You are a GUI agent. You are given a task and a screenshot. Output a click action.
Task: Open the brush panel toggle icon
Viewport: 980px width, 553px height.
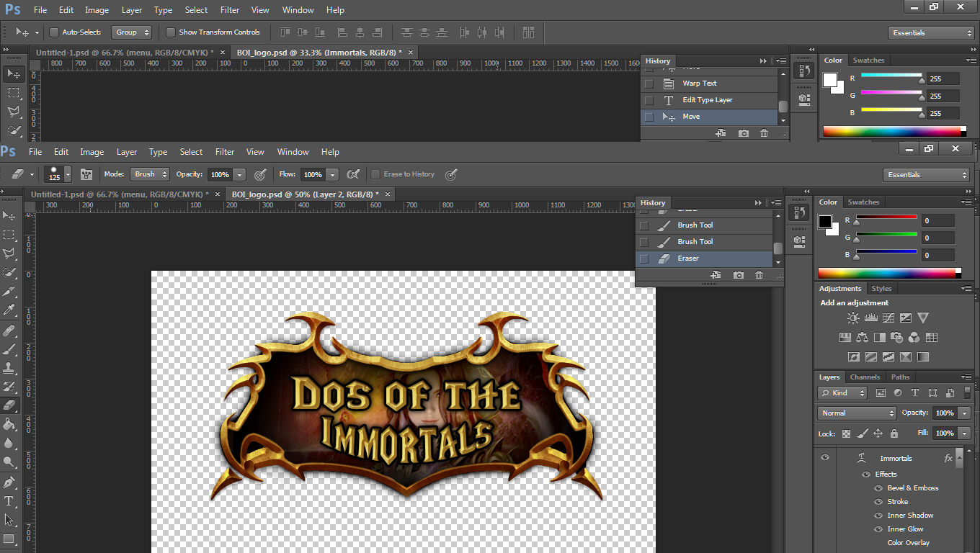(x=86, y=174)
